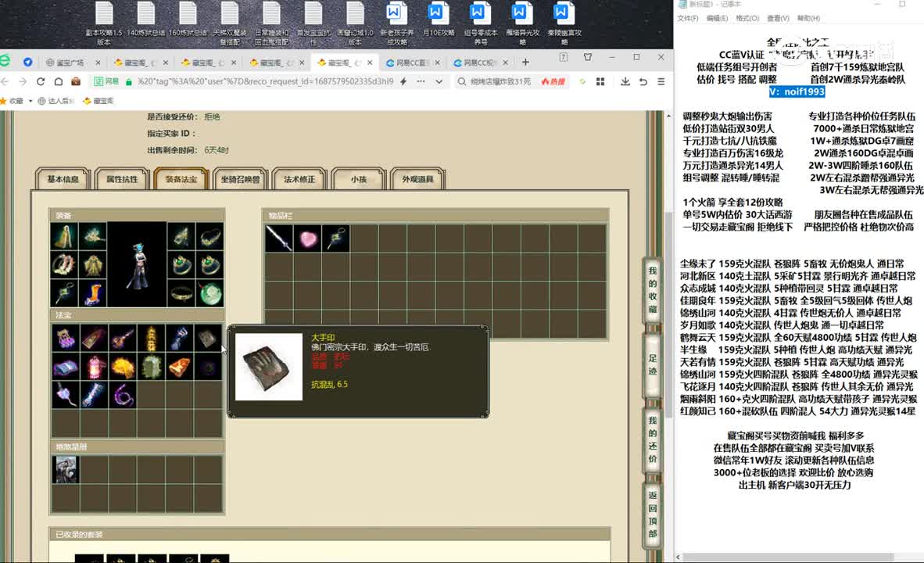Open the address bar dropdown chevron
Viewport: 924px width, 563px height.
click(439, 81)
